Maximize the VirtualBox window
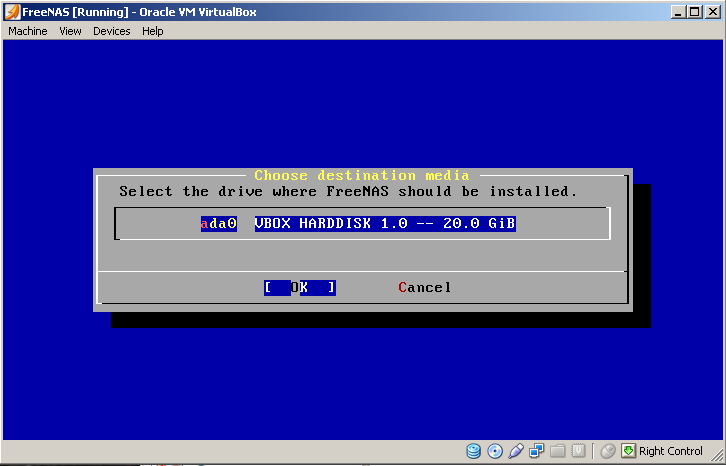Image resolution: width=726 pixels, height=466 pixels. point(695,13)
